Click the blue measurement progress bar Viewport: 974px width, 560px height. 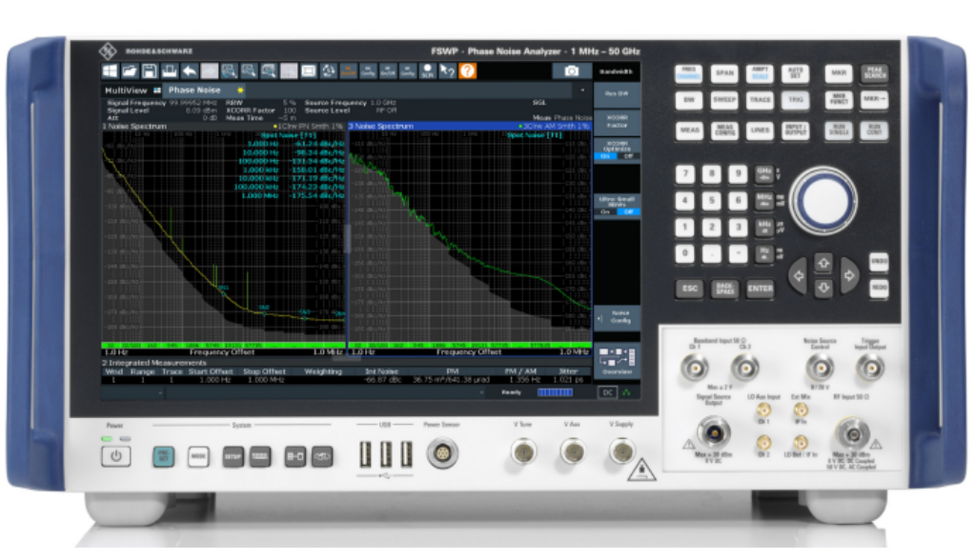pos(555,392)
